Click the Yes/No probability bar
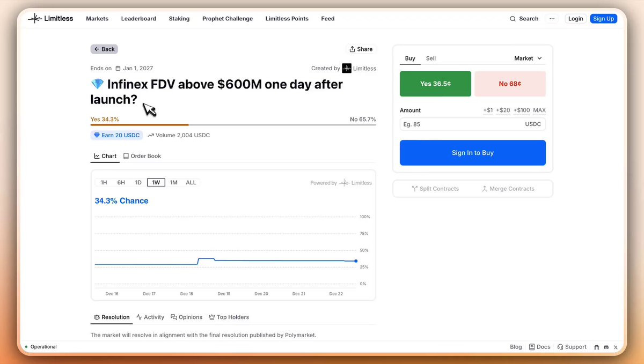Viewport: 644px width, 364px height. coord(233,125)
